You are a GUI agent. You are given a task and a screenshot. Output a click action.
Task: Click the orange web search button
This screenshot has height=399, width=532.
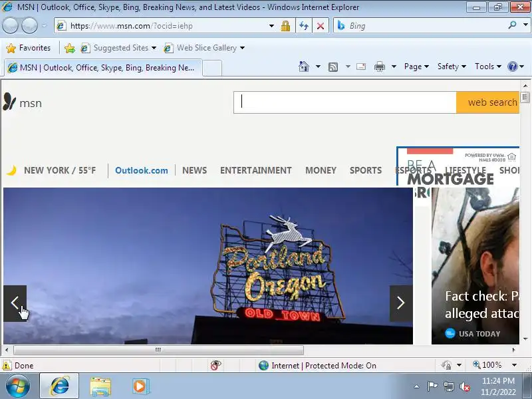pyautogui.click(x=488, y=102)
